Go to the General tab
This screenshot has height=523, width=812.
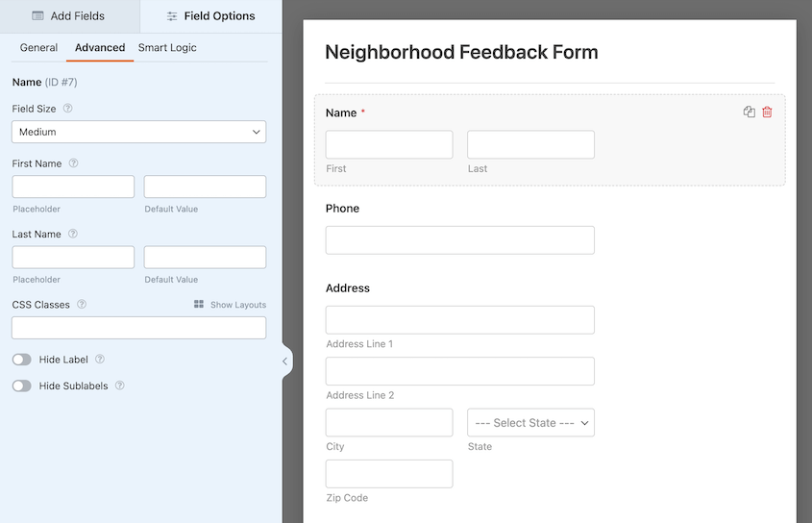tap(38, 47)
